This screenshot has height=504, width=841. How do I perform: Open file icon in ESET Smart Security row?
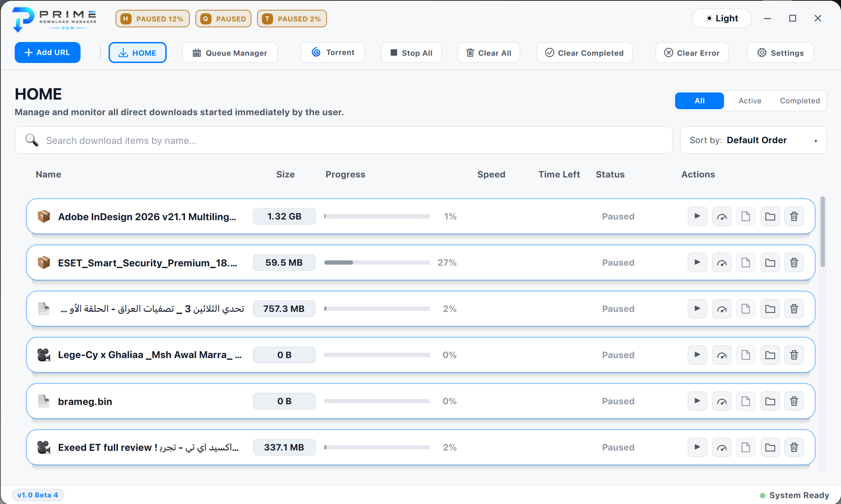pos(746,262)
